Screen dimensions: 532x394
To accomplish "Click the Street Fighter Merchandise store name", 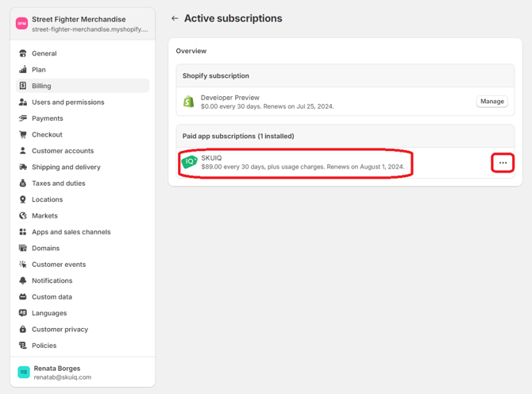I will point(79,19).
